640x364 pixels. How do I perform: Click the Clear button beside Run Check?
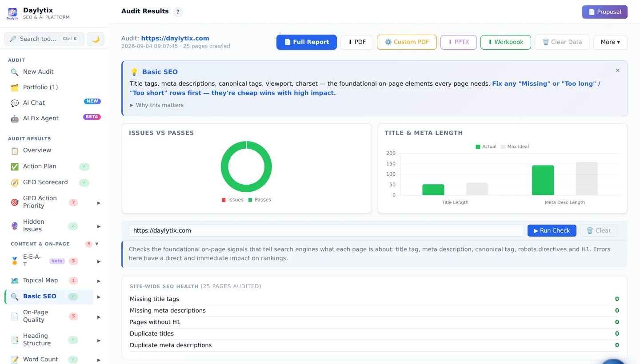598,230
